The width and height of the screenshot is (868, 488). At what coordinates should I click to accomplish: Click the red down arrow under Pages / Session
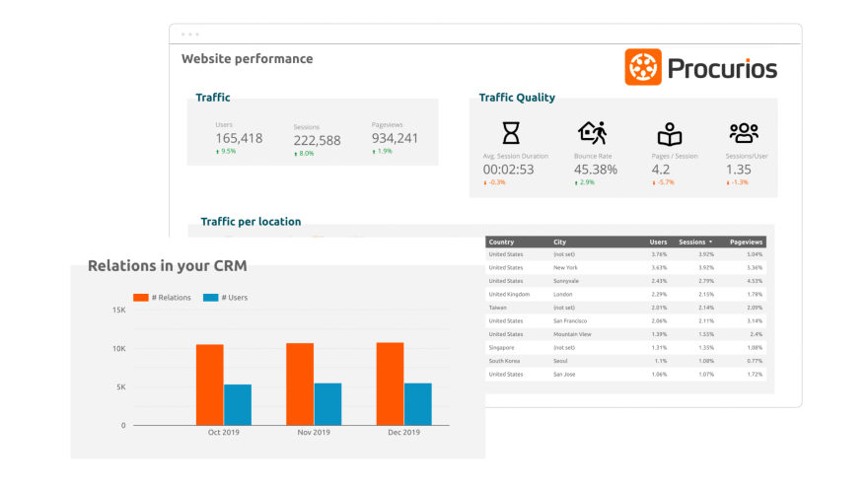[x=654, y=182]
